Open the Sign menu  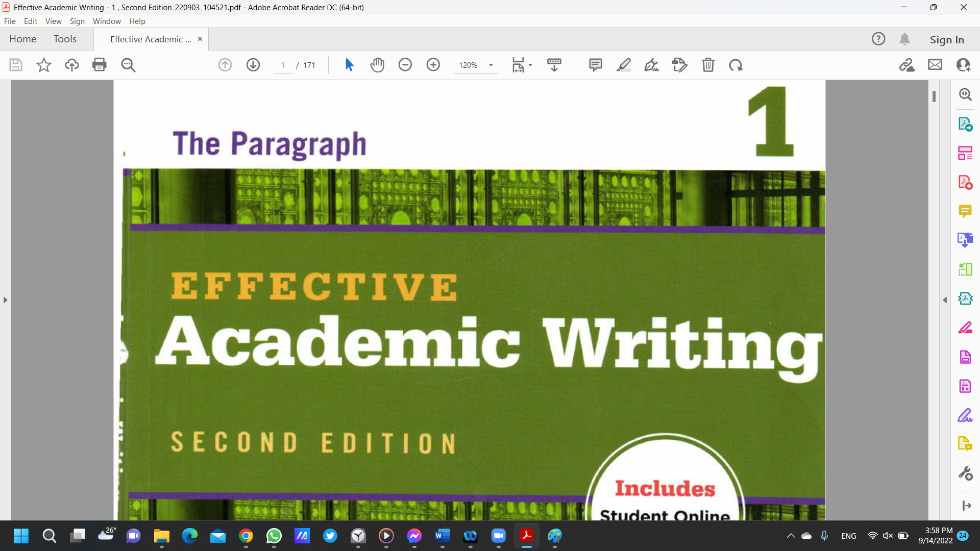[x=77, y=21]
